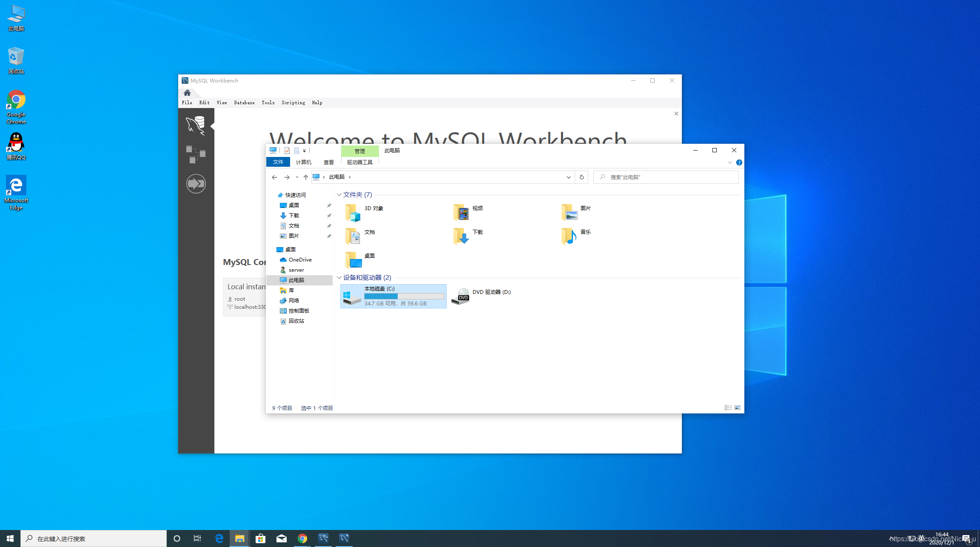
Task: Open the Database menu in Workbench
Action: click(243, 102)
